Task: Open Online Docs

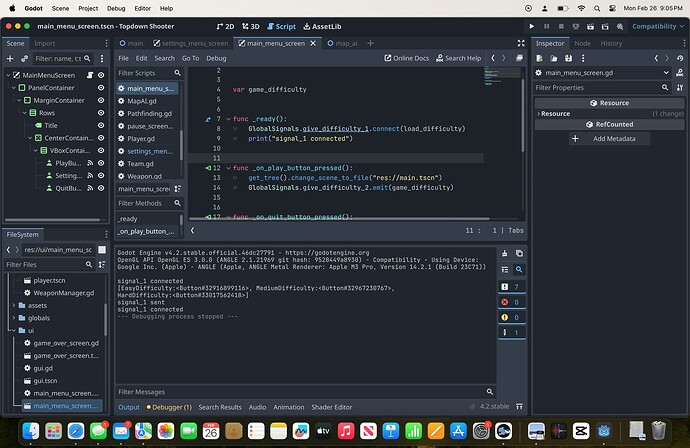Action: (x=407, y=58)
